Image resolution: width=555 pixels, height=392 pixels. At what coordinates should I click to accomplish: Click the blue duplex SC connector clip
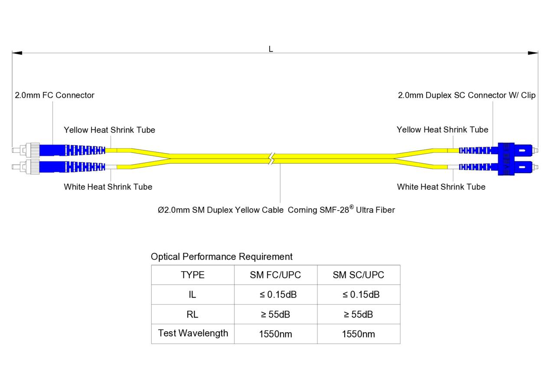pos(506,159)
